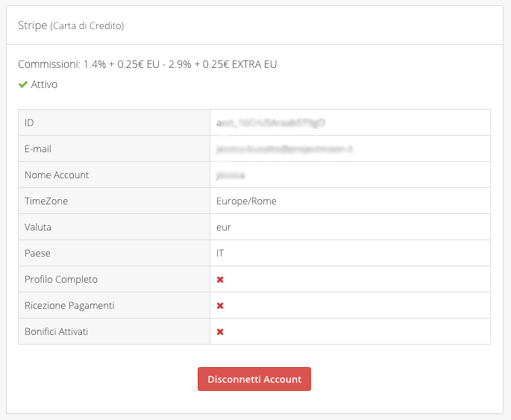
Task: Click the red X beside Profilo Completo
Action: pos(220,280)
